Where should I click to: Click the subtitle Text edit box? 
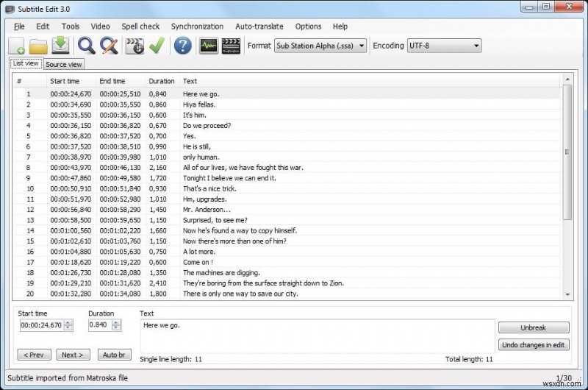click(318, 336)
